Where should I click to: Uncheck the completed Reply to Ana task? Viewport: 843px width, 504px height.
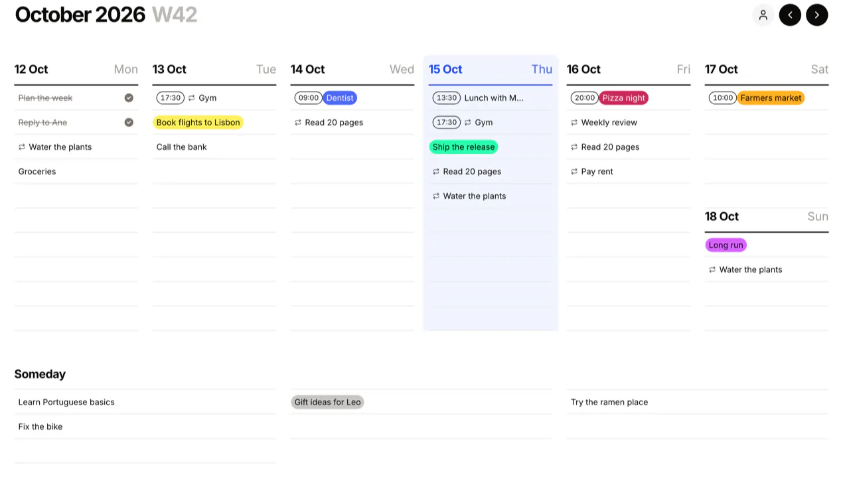click(129, 123)
